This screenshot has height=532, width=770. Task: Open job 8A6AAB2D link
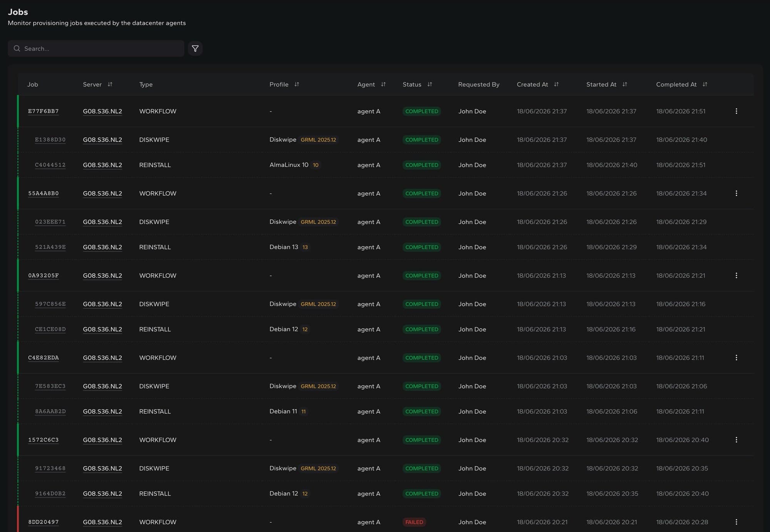[x=50, y=411]
